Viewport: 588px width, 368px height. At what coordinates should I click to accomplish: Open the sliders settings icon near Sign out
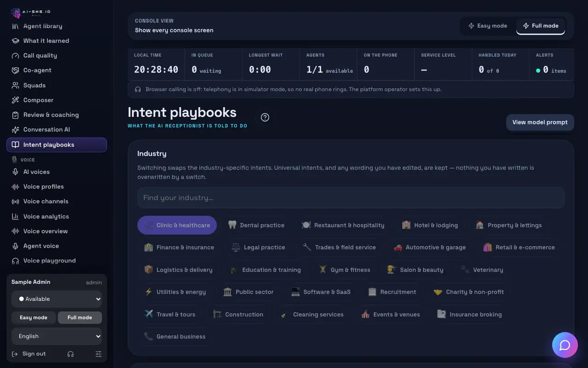click(x=98, y=354)
